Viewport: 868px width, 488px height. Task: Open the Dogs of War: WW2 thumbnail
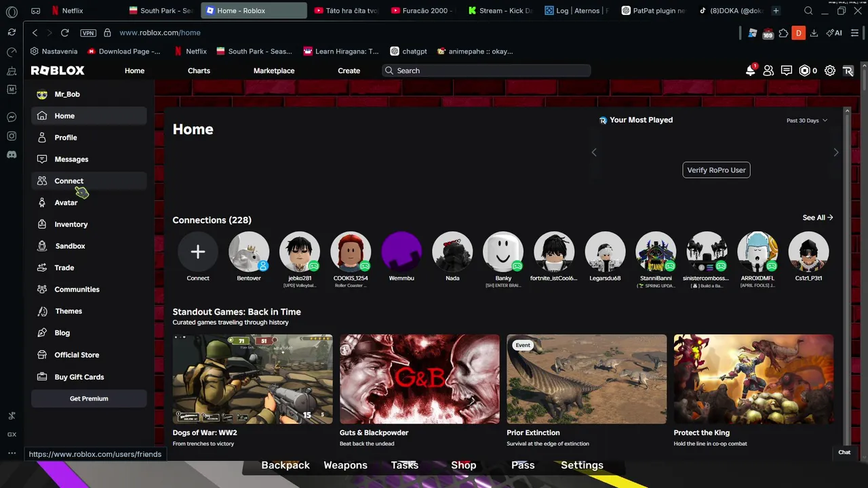click(x=252, y=379)
